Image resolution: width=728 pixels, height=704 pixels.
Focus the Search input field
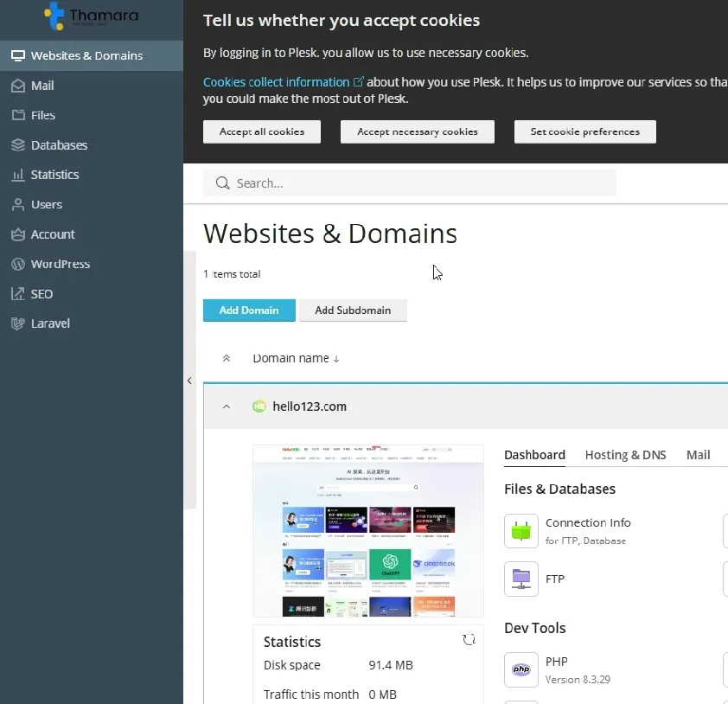pos(410,183)
